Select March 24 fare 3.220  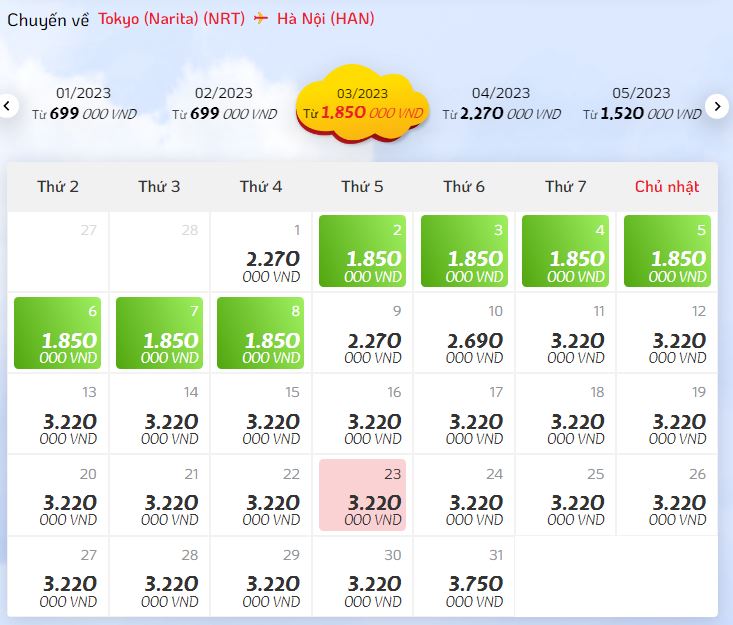464,496
